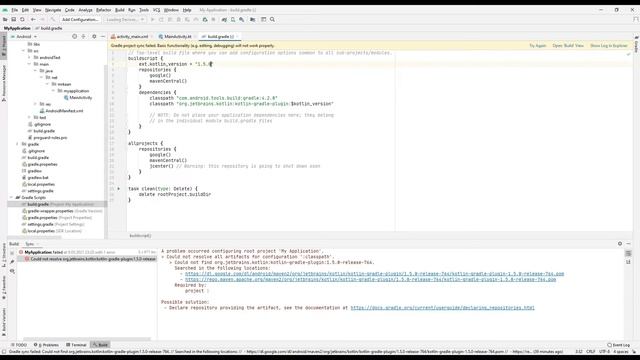Click the Try Again link
The image size is (640, 360).
pos(538,46)
